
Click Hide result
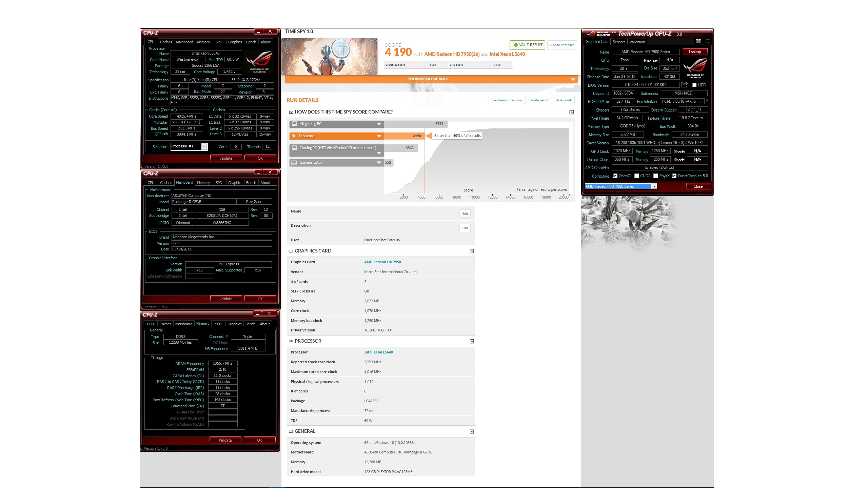(564, 100)
